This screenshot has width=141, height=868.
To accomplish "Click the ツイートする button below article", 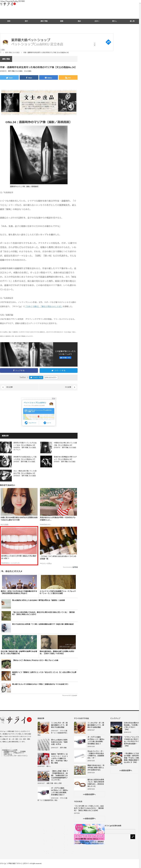I will click(x=58, y=370).
